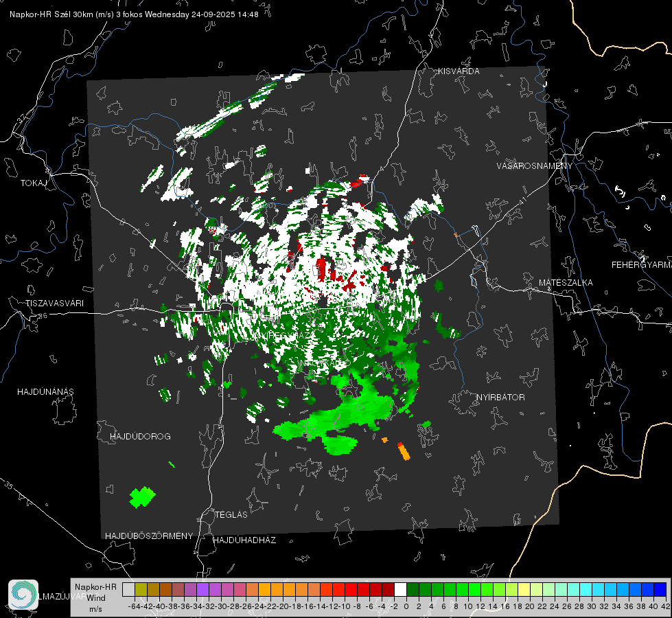Pick the dark blue 42 m/s legend swatch
The height and width of the screenshot is (618, 672).
pos(660,589)
